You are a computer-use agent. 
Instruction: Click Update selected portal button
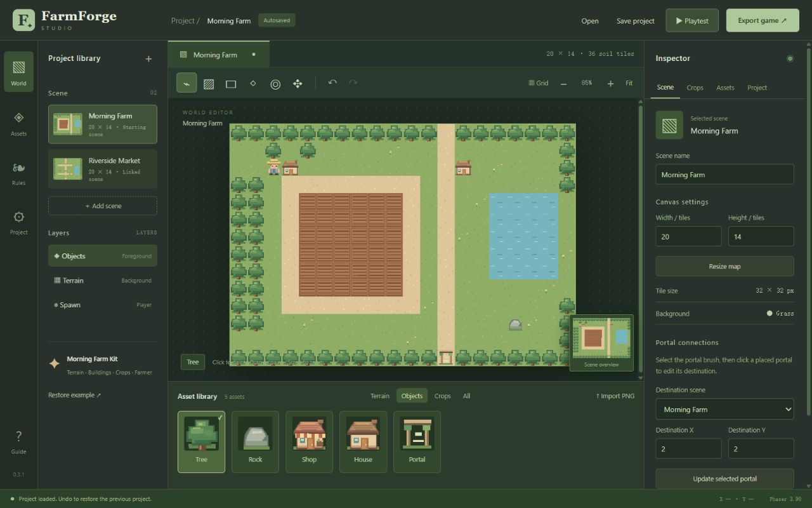pos(724,479)
